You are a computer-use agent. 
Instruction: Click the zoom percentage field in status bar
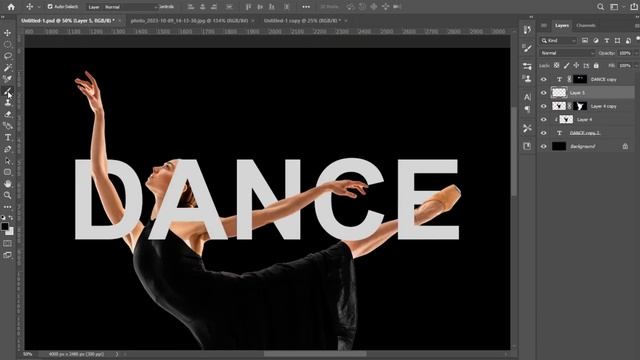[x=28, y=354]
